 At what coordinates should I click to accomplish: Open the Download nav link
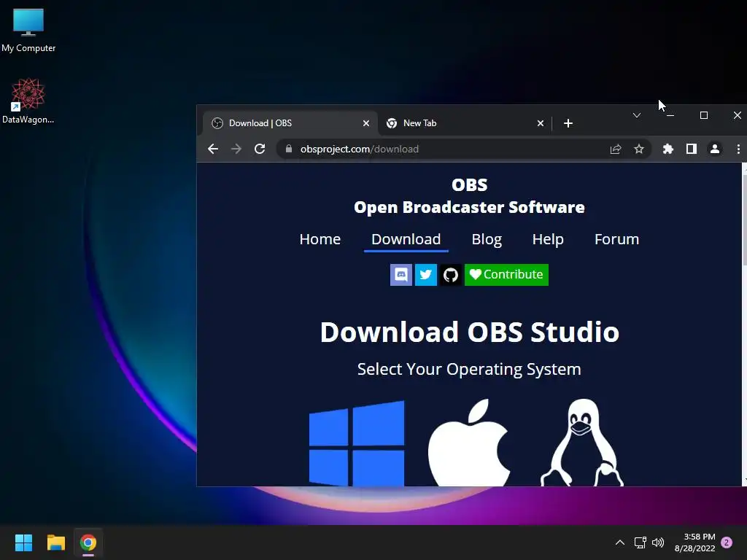406,239
